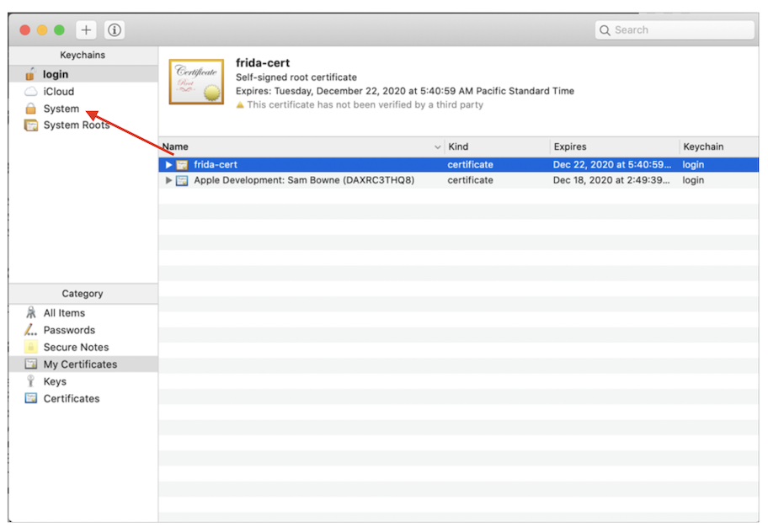This screenshot has height=532, width=768.
Task: Show the Secure Notes category
Action: [x=83, y=347]
